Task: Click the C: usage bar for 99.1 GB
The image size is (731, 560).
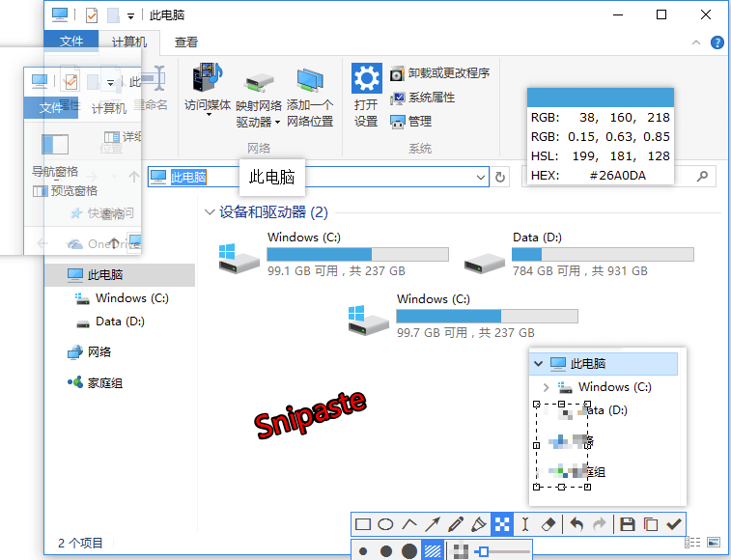Action: click(x=357, y=255)
